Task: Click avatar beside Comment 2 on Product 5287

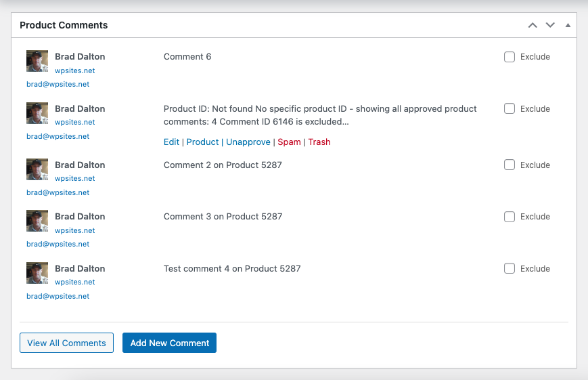Action: click(37, 169)
